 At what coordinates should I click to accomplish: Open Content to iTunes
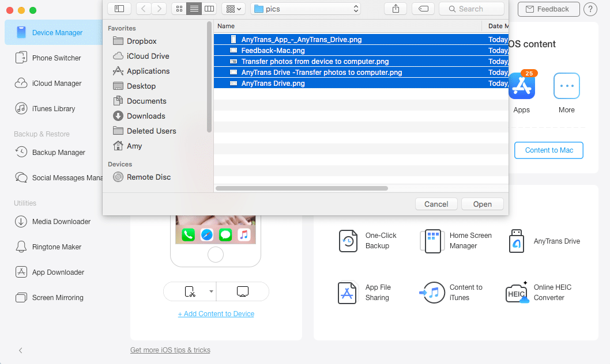click(x=451, y=293)
